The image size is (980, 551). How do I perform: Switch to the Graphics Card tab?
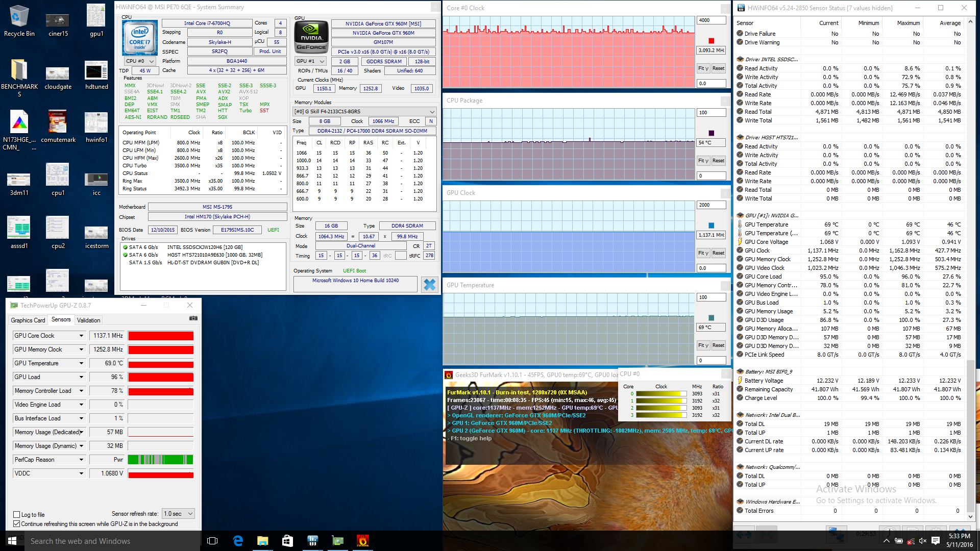[28, 320]
